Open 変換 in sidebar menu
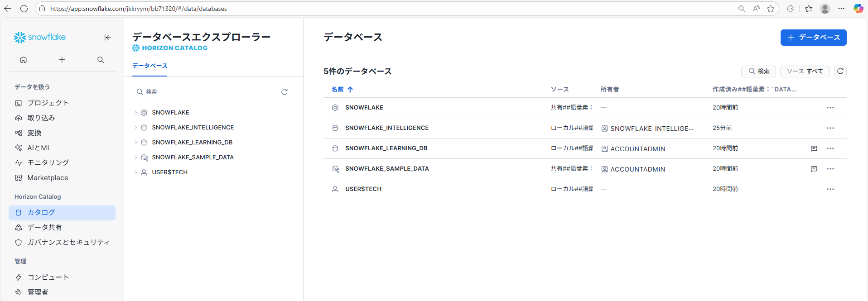The height and width of the screenshot is (301, 868). tap(62, 133)
